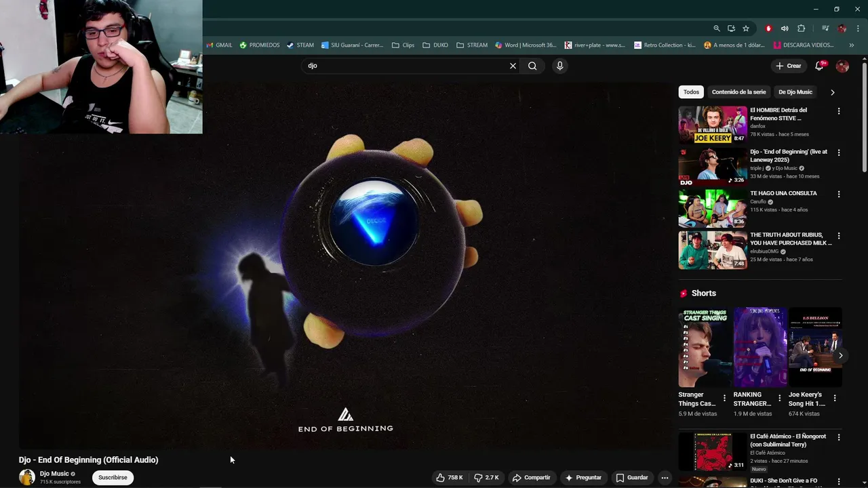Dislike the video (2.7 K thumbs down)
The image size is (868, 488).
pos(486,478)
